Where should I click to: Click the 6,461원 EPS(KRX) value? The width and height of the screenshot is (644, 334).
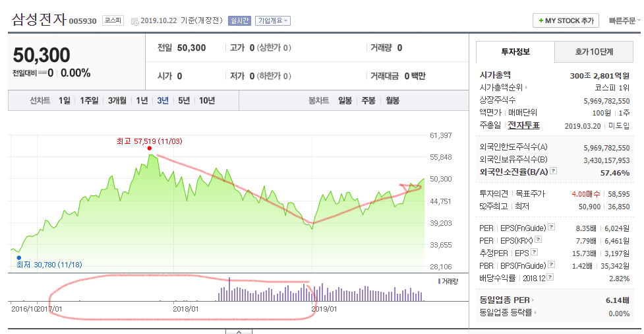click(x=618, y=240)
